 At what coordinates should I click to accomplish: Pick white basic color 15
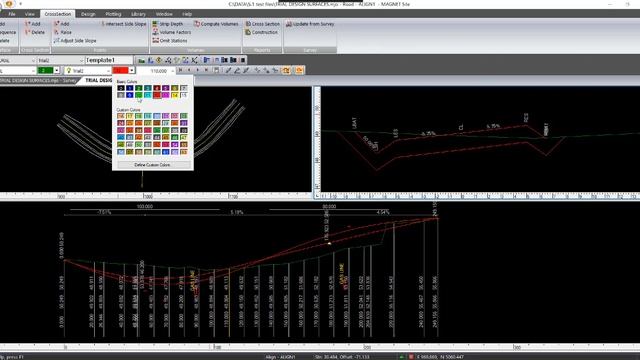pyautogui.click(x=183, y=95)
